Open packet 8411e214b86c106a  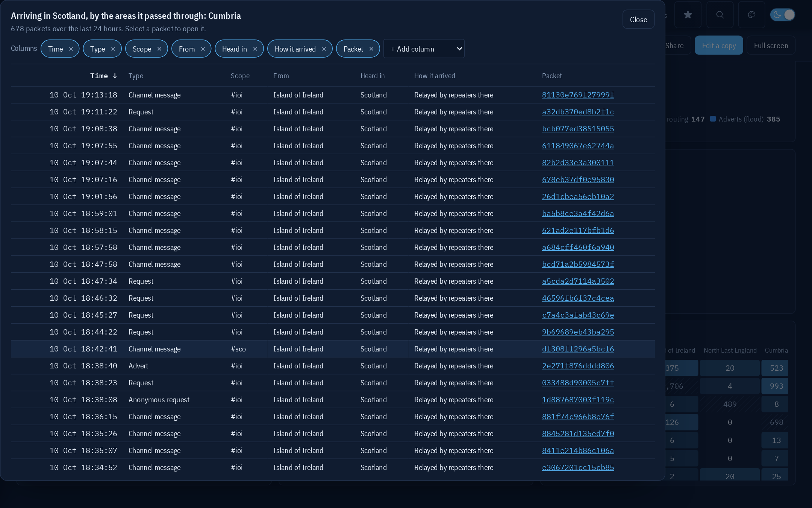(578, 450)
